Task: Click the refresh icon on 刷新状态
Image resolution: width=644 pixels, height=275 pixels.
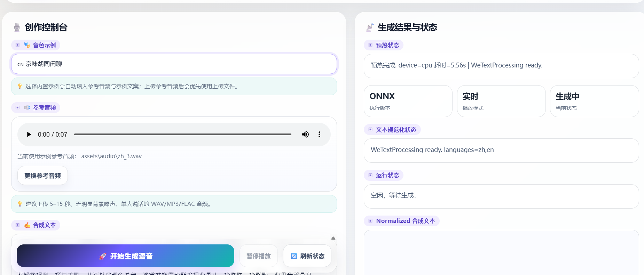Action: click(x=294, y=256)
